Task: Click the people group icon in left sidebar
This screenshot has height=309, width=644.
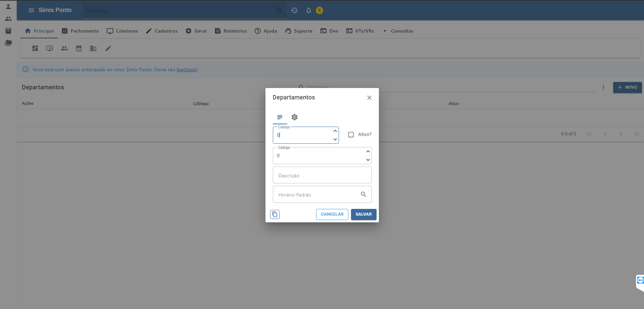Action: coord(8,19)
